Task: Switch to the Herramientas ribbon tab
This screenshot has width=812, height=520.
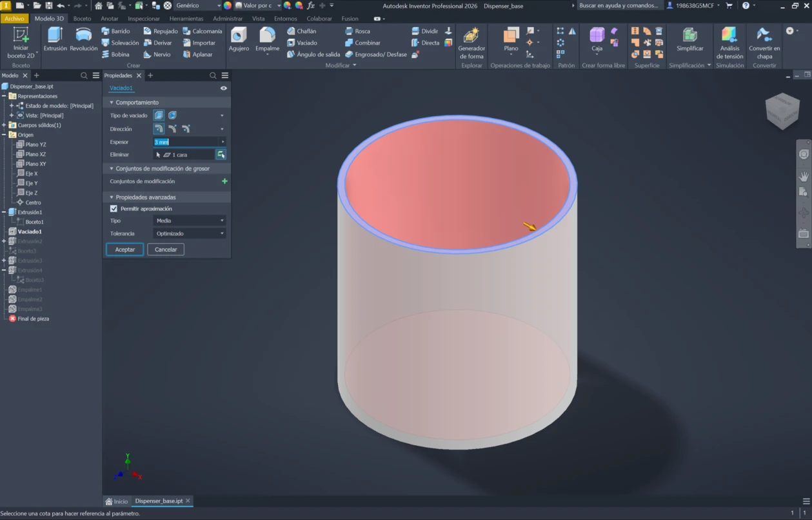Action: coord(186,19)
